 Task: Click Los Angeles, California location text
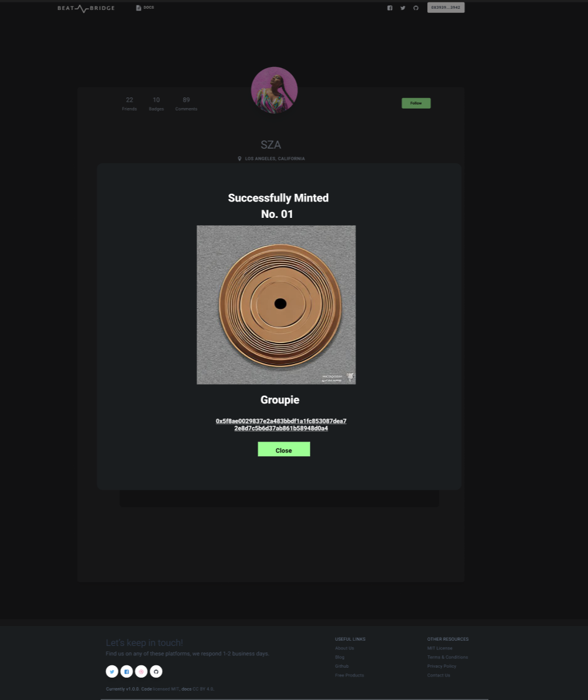(x=275, y=159)
